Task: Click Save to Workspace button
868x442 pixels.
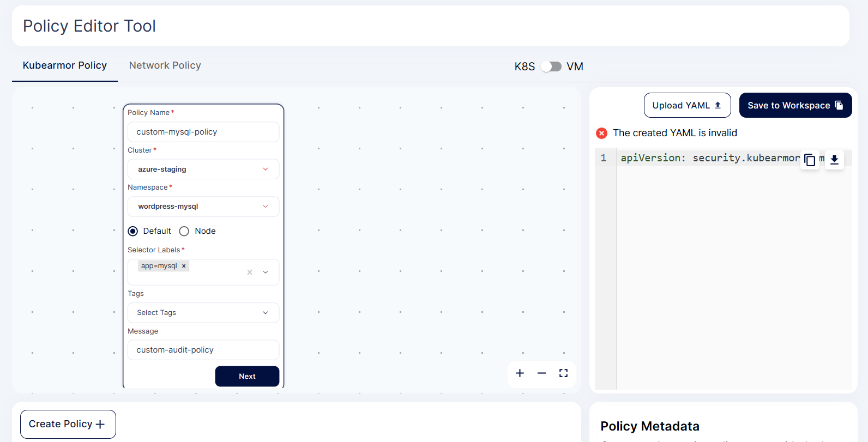Action: 795,105
